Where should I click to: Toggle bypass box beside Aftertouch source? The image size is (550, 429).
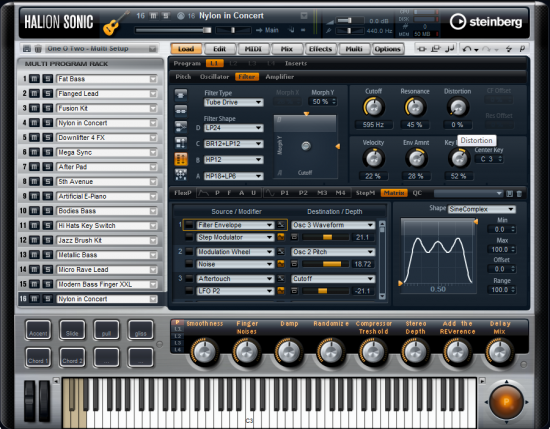tap(189, 279)
